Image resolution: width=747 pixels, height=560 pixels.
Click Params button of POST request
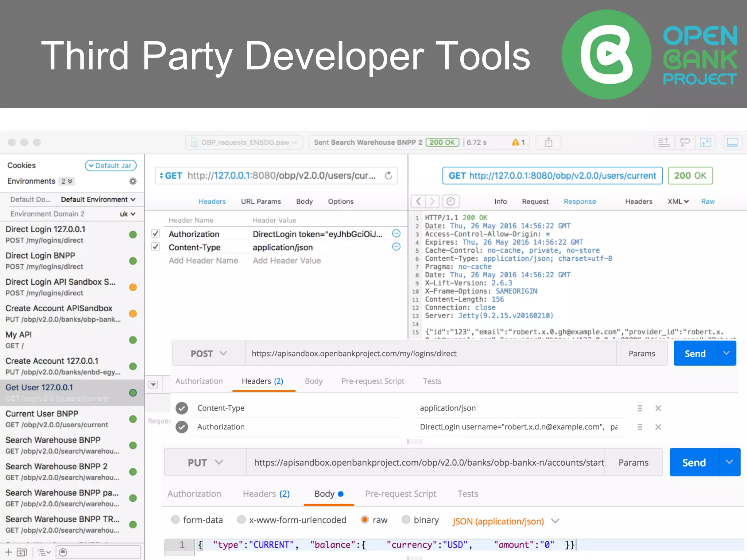pyautogui.click(x=642, y=353)
